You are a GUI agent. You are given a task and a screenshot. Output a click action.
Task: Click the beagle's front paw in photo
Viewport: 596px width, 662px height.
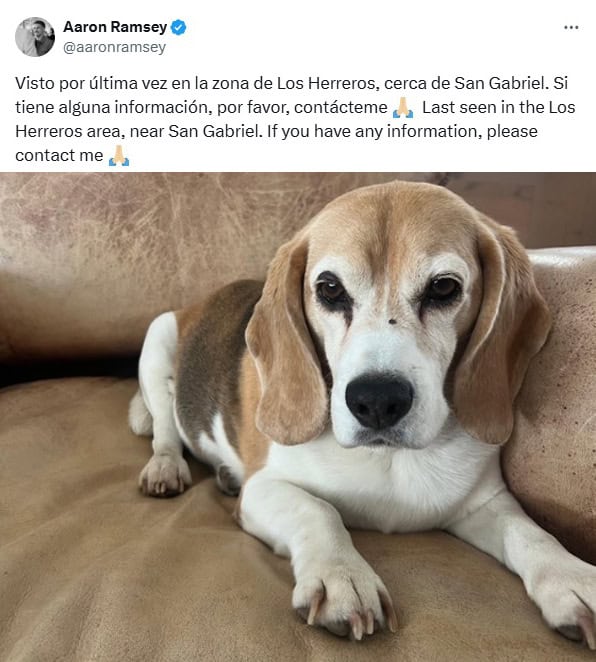pyautogui.click(x=344, y=596)
